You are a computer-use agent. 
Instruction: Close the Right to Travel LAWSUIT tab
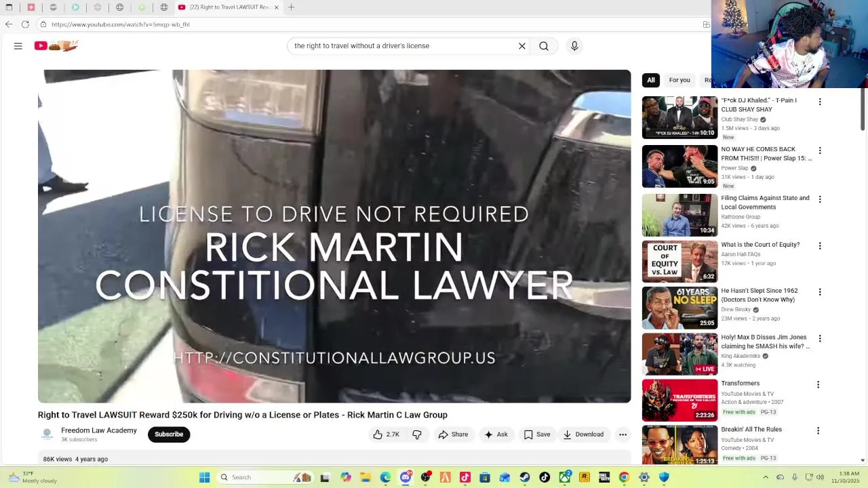coord(276,7)
